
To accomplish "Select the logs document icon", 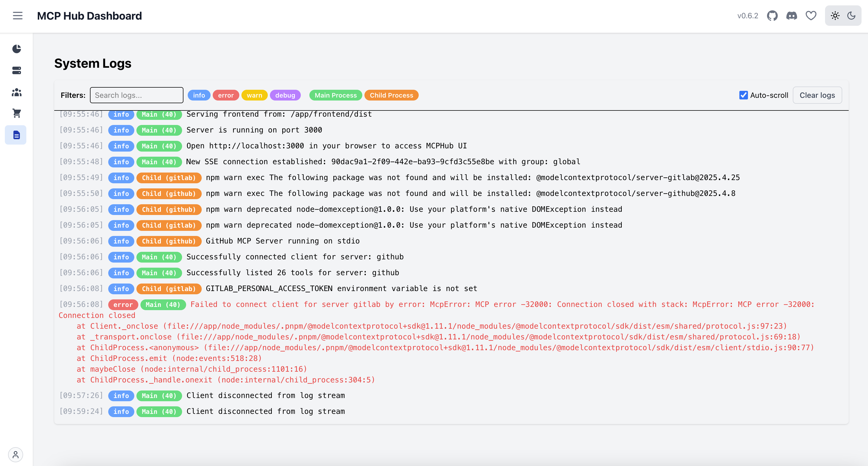I will point(16,135).
